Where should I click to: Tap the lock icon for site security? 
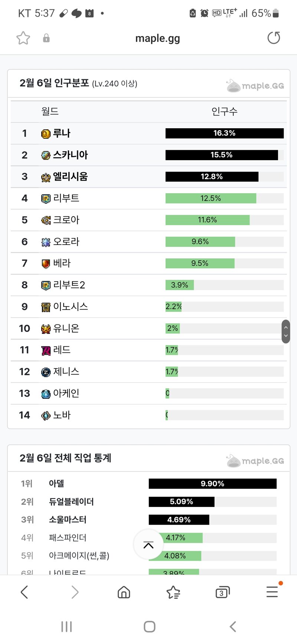[46, 38]
